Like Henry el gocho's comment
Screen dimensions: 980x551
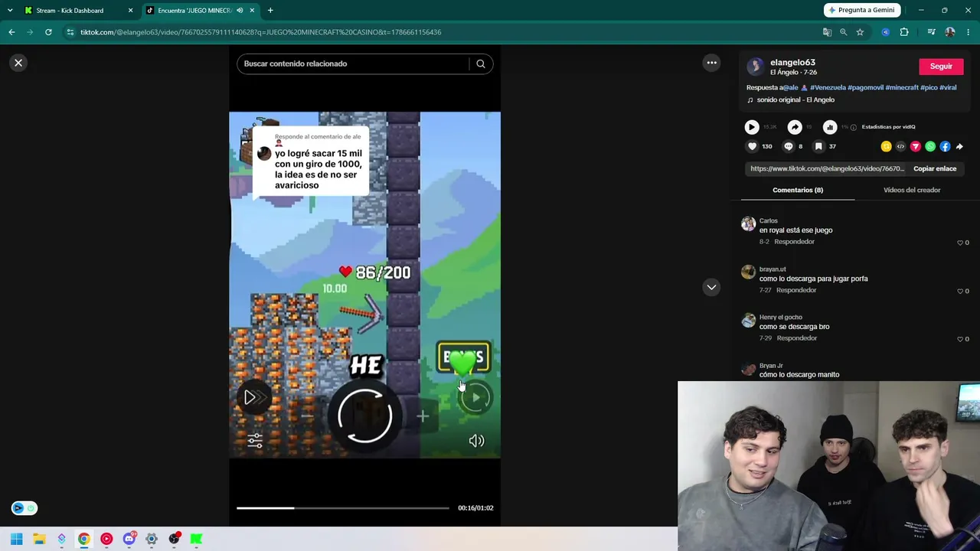point(960,339)
